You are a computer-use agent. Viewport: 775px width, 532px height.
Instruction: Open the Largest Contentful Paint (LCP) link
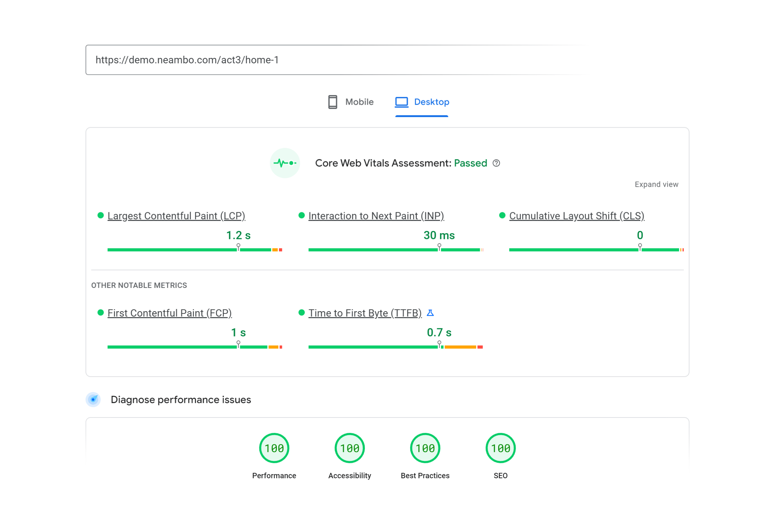[176, 216]
